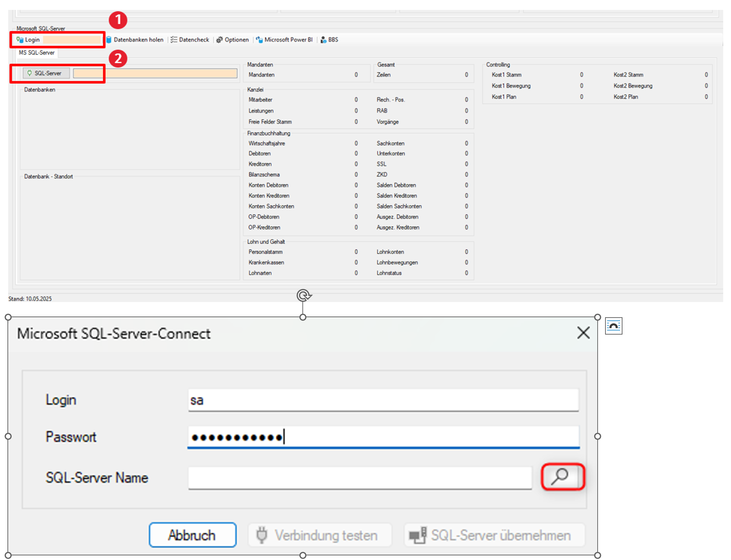Click the Salden Kreditoren label
This screenshot has height=560, width=731.
pyautogui.click(x=397, y=196)
